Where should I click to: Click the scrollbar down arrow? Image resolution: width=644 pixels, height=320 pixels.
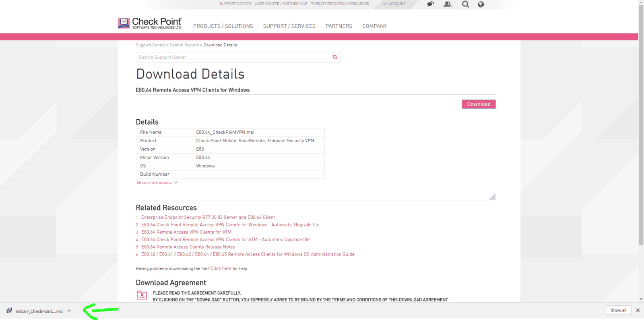641,299
